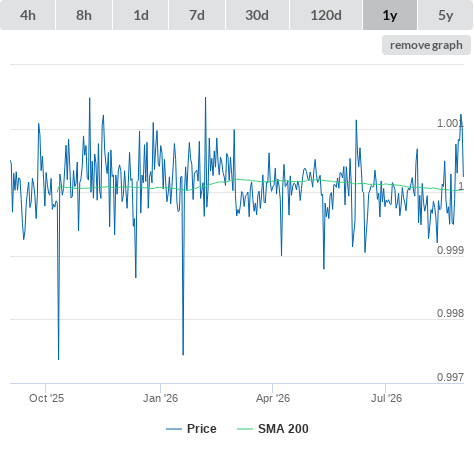The width and height of the screenshot is (474, 455).
Task: Click the green SMA 200 legend line marker
Action: pyautogui.click(x=245, y=429)
